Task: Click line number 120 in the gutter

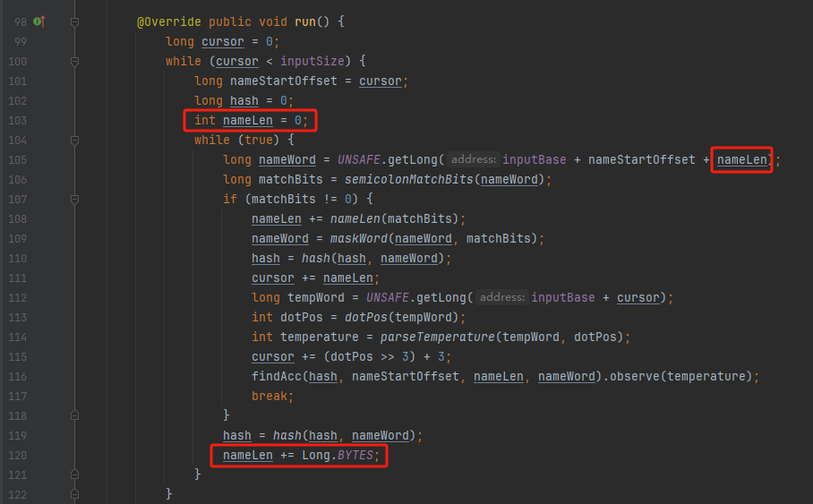Action: click(17, 456)
